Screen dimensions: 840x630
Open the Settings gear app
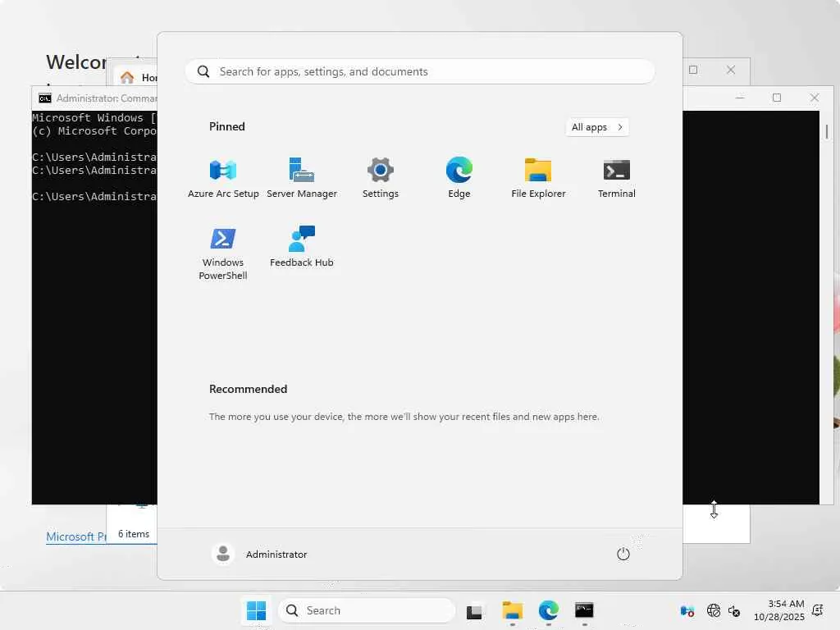pos(381,178)
